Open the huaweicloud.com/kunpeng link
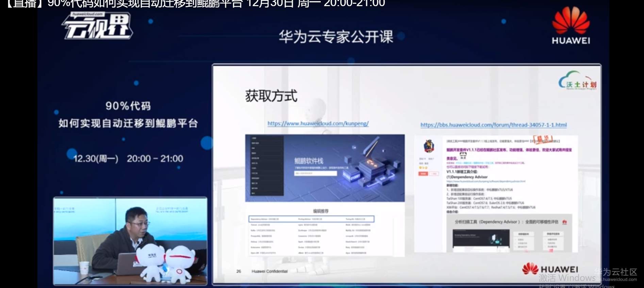This screenshot has width=644, height=288. (x=318, y=124)
